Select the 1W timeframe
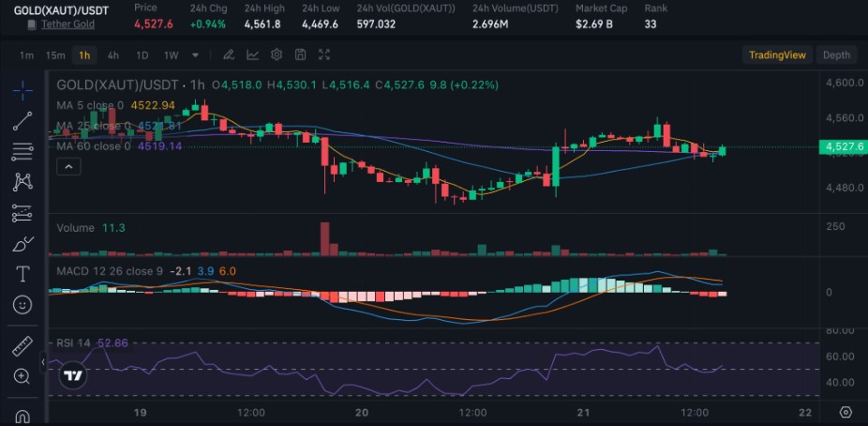Screen dimensions: 868x426 (x=171, y=55)
